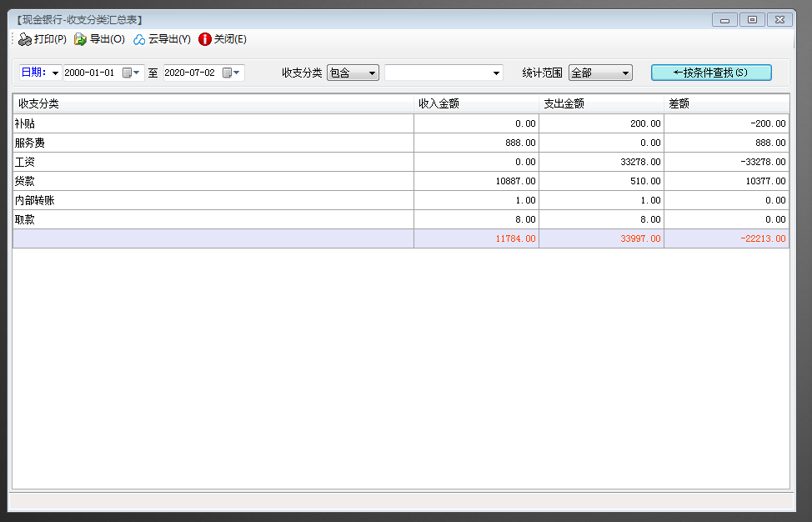The image size is (812, 522).
Task: Select the 货款 category row
Action: point(213,181)
